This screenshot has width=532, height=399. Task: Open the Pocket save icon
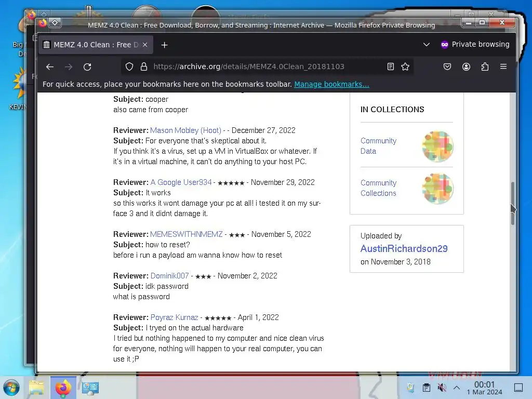coord(447,66)
